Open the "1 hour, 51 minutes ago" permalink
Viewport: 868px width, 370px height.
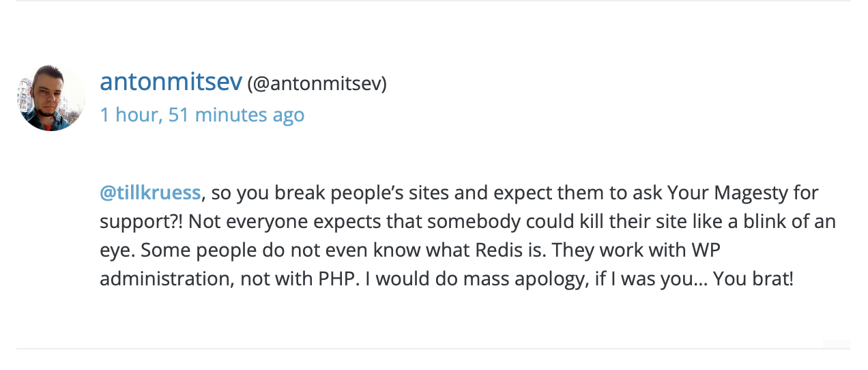coord(202,115)
